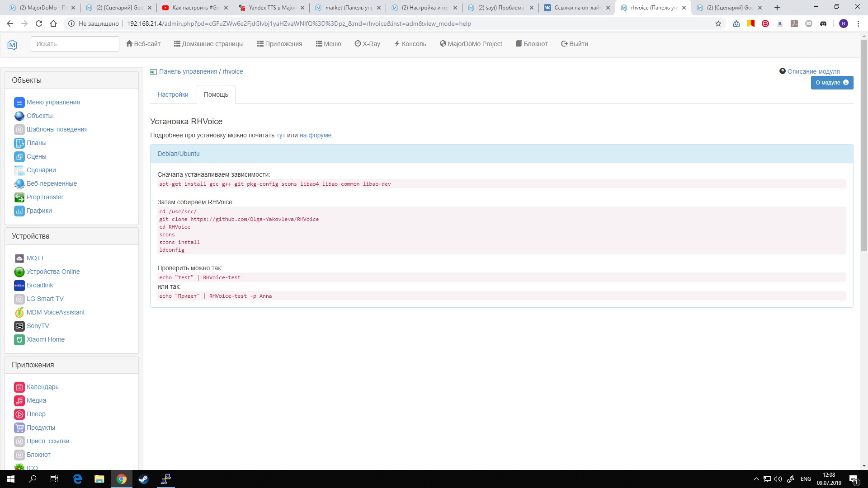Open the Домашние страницы menu
Screen dimensions: 868x488
[x=208, y=44]
